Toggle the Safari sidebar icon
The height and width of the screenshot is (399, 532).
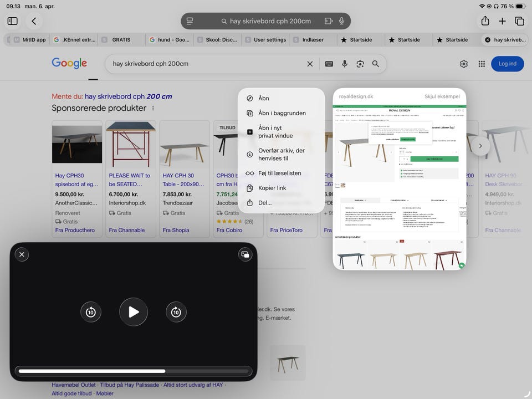coord(13,21)
